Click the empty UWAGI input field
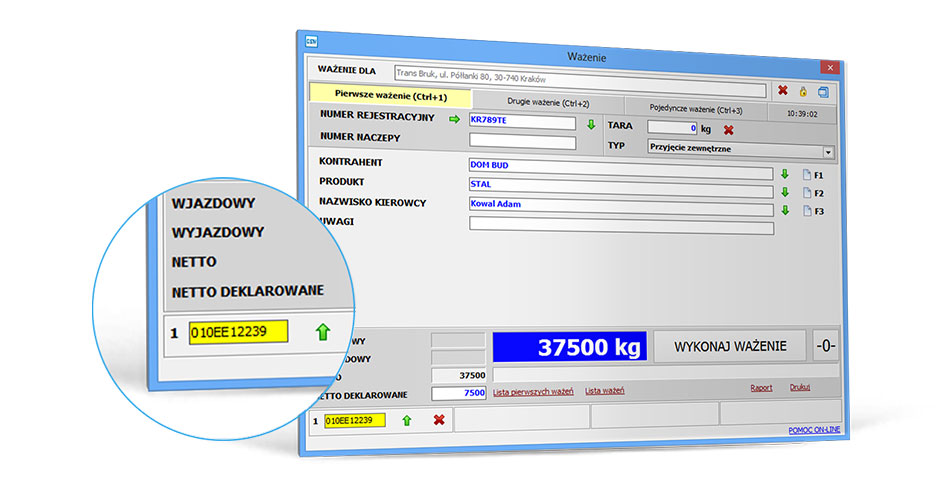This screenshot has width=942, height=491. tap(620, 228)
